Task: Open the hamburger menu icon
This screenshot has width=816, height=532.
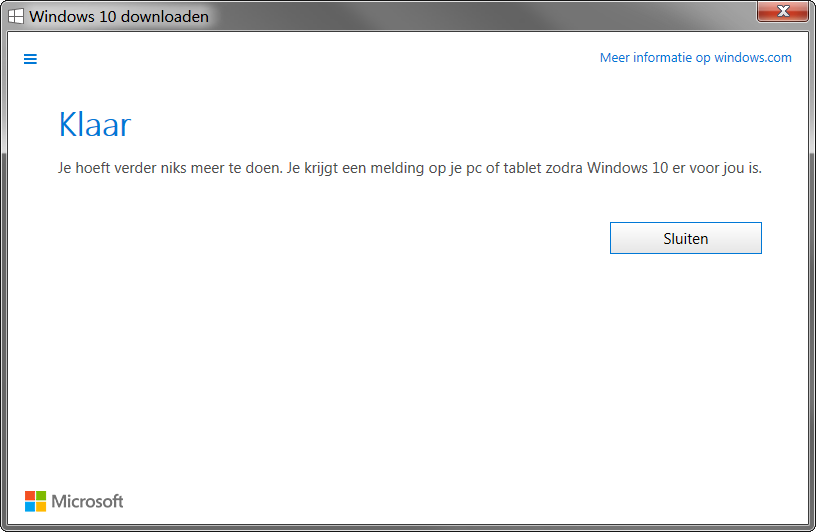Action: click(x=30, y=59)
